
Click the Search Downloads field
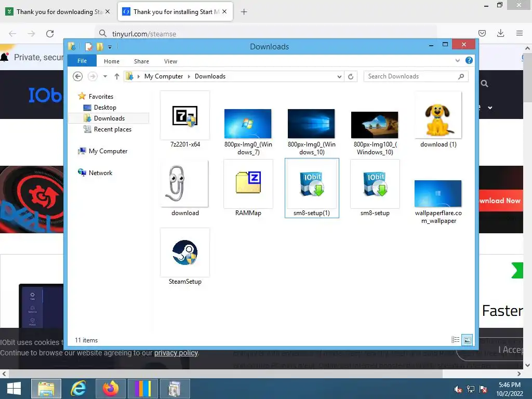point(416,76)
